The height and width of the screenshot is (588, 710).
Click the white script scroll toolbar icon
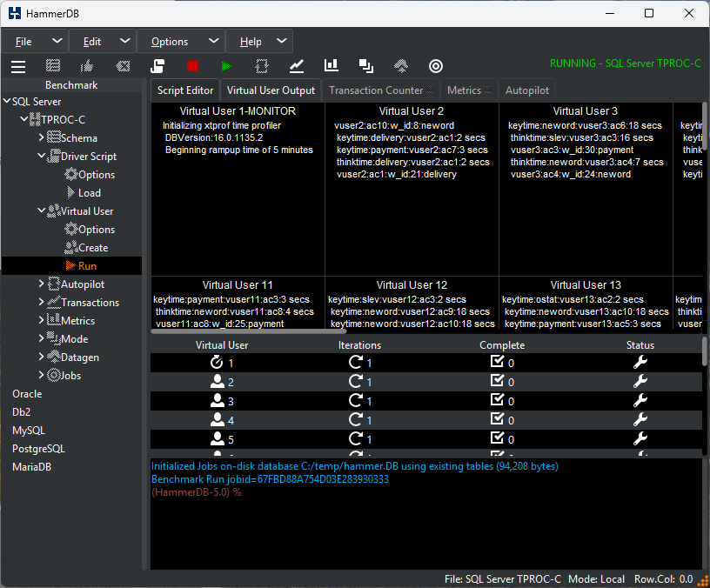[157, 66]
